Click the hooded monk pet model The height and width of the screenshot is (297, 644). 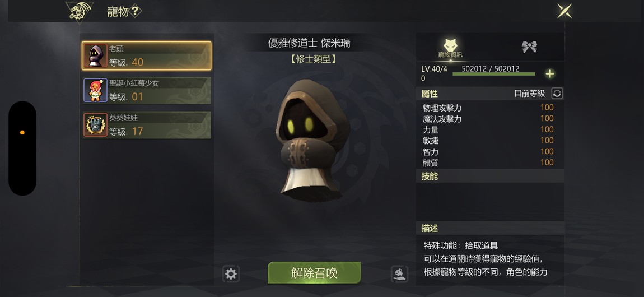pos(312,140)
